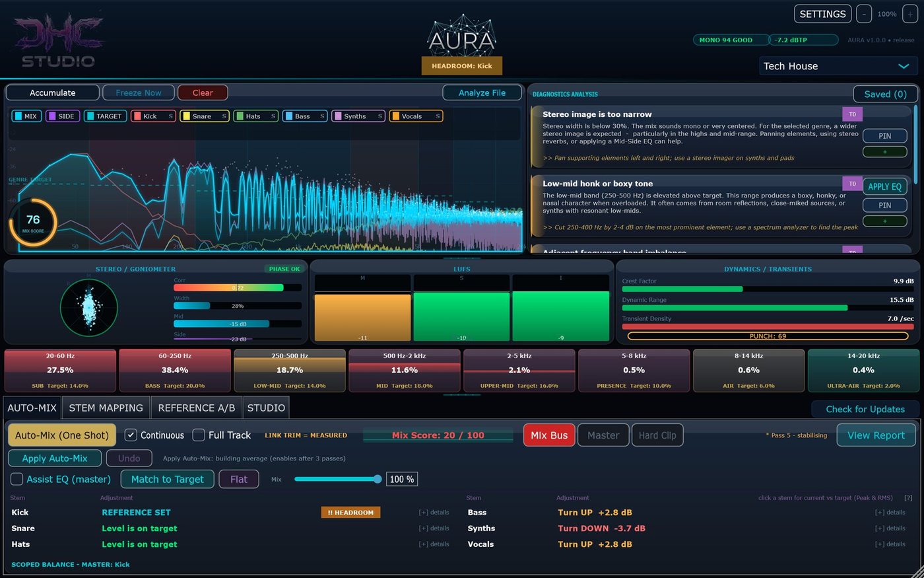
Task: Uncheck the Continuous checkbox
Action: pyautogui.click(x=131, y=435)
